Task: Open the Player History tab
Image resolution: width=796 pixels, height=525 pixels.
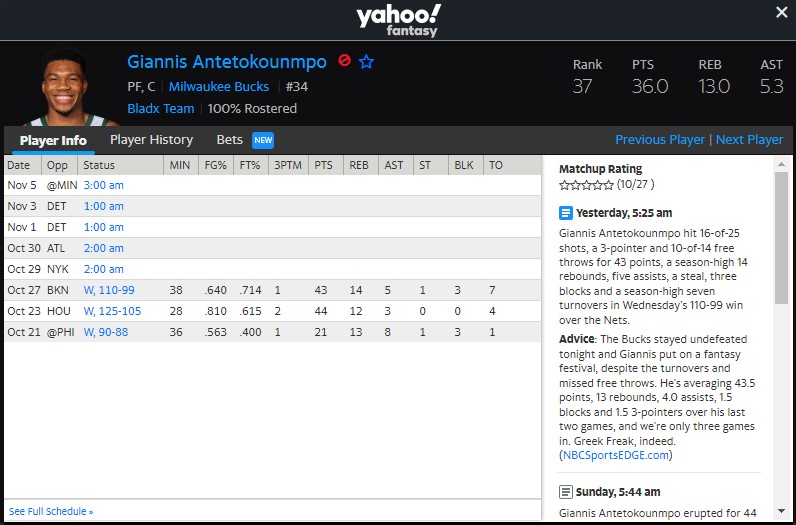Action: [151, 140]
